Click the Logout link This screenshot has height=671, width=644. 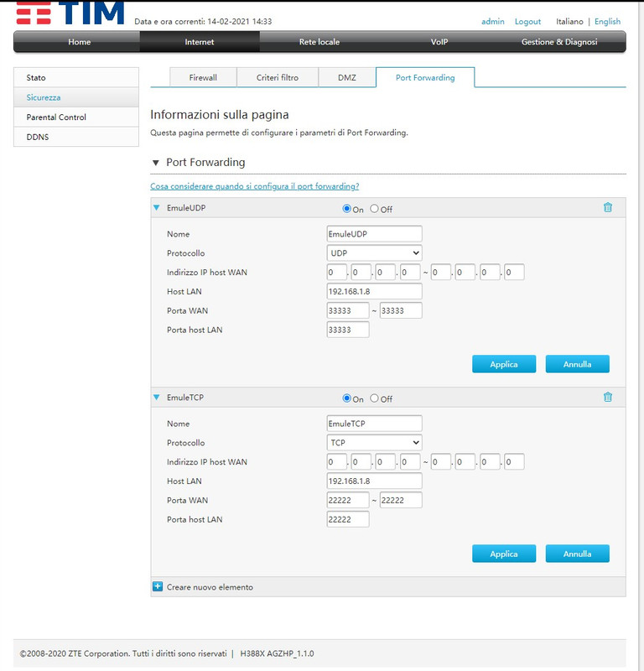pyautogui.click(x=527, y=22)
